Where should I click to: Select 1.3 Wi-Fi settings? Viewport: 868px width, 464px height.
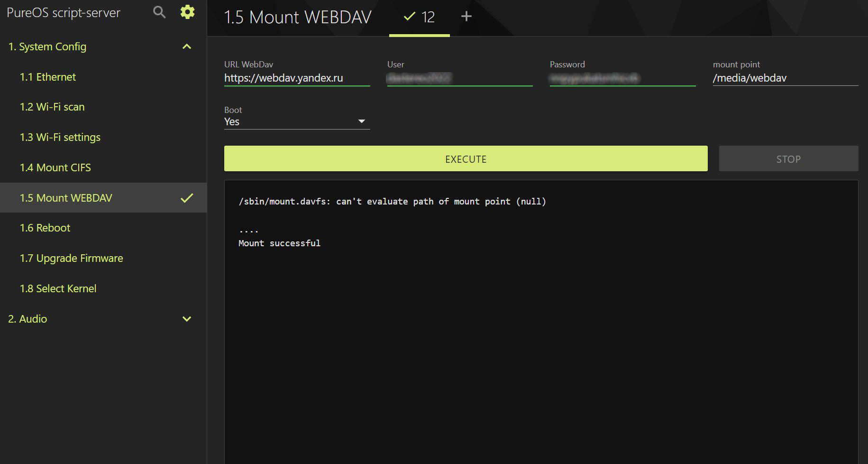(60, 137)
